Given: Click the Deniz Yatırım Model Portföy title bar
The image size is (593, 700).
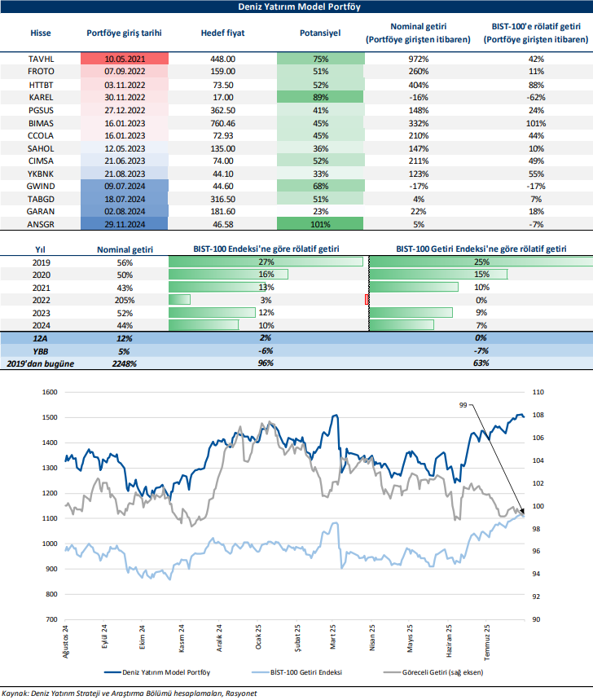Looking at the screenshot, I should [296, 7].
